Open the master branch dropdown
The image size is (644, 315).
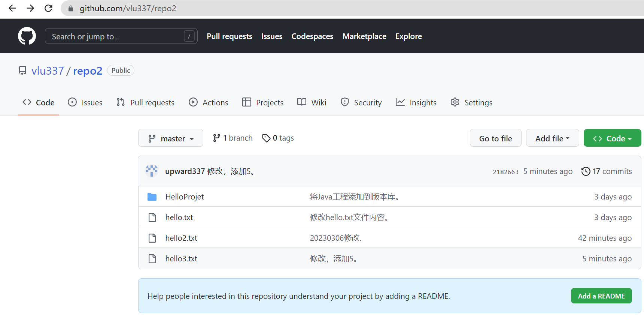point(171,138)
